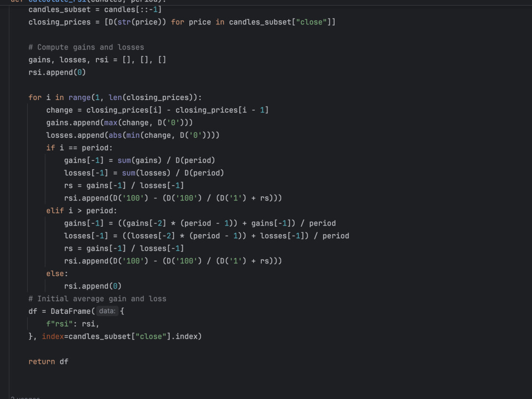Click the 'losses[-1] = sum(losses) / D(period)' line
This screenshot has width=532, height=399.
[x=144, y=173]
